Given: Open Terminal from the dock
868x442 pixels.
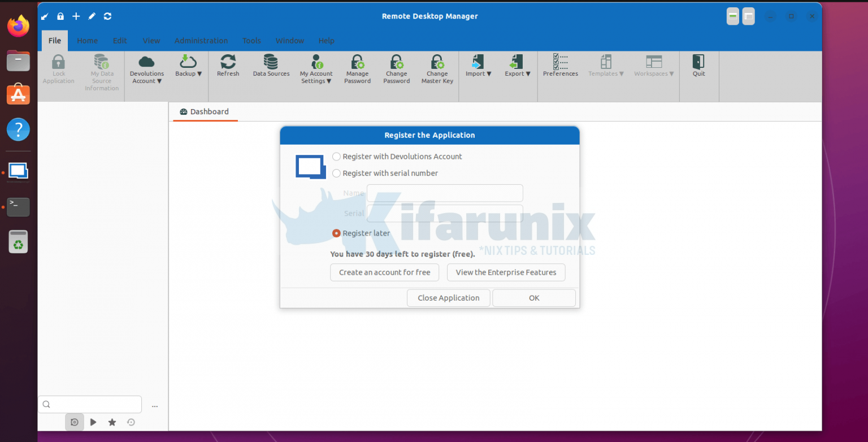Looking at the screenshot, I should pyautogui.click(x=18, y=207).
